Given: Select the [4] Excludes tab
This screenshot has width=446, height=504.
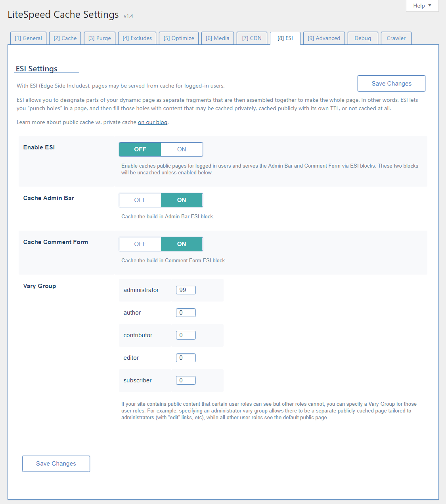Looking at the screenshot, I should 137,38.
